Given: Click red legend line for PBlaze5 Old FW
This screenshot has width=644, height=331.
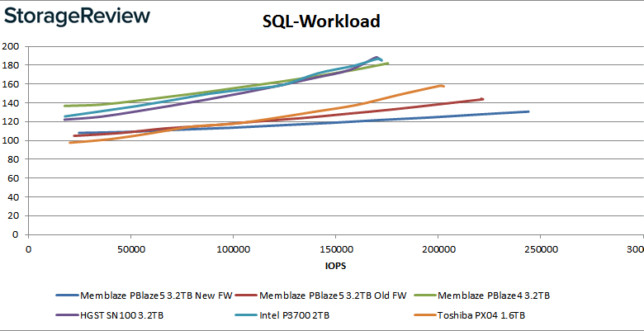Looking at the screenshot, I should pos(247,296).
